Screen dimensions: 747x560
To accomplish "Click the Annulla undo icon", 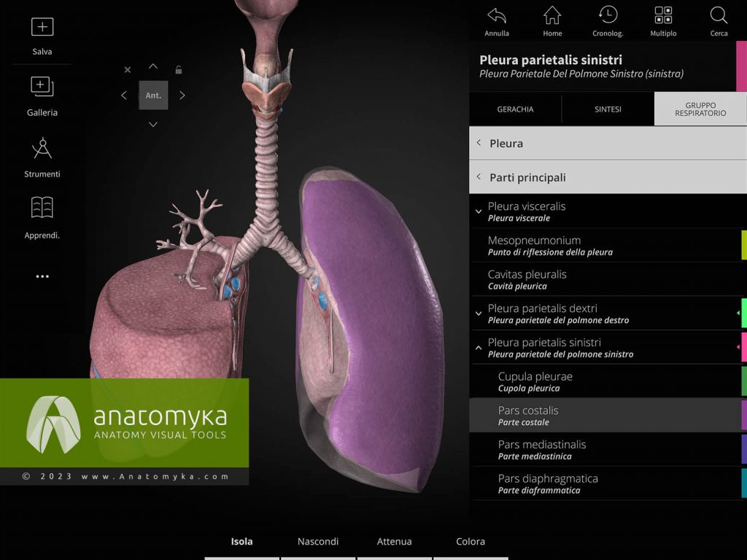I will pyautogui.click(x=497, y=18).
